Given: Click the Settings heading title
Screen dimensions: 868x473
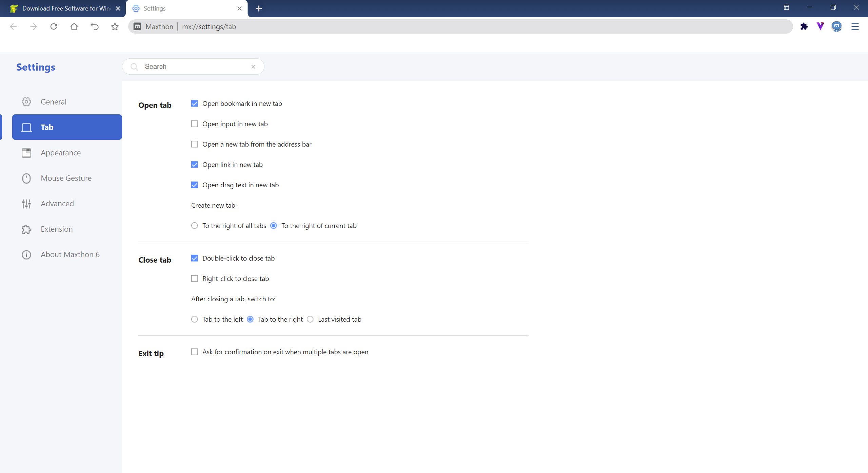Looking at the screenshot, I should pos(36,67).
